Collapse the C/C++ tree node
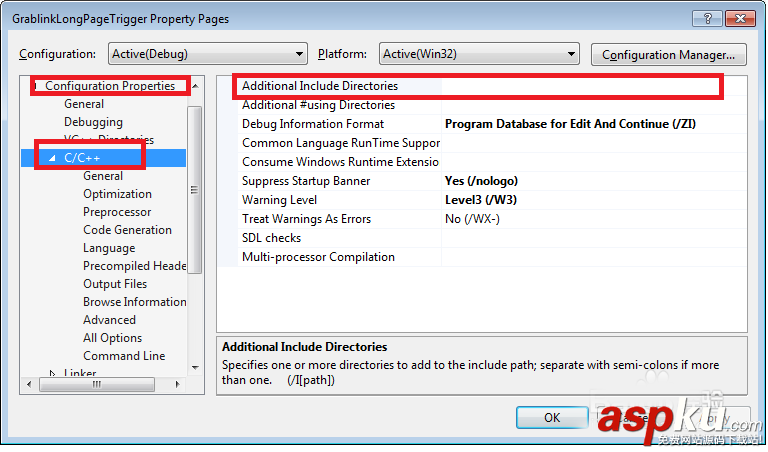The width and height of the screenshot is (768, 452). click(52, 158)
